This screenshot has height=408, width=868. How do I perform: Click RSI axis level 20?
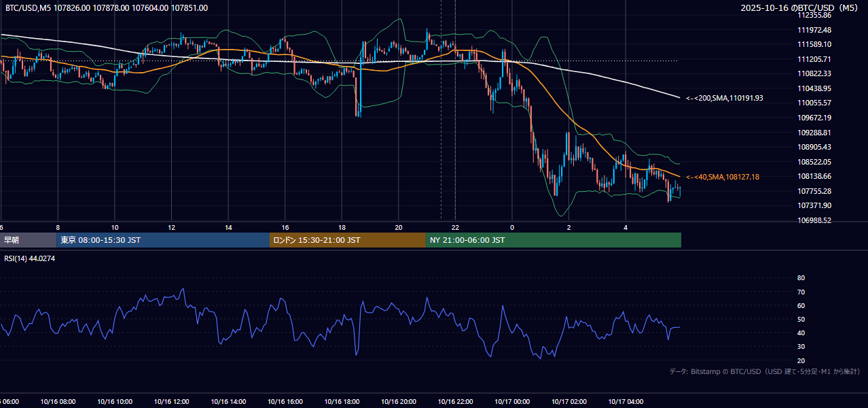tap(801, 360)
